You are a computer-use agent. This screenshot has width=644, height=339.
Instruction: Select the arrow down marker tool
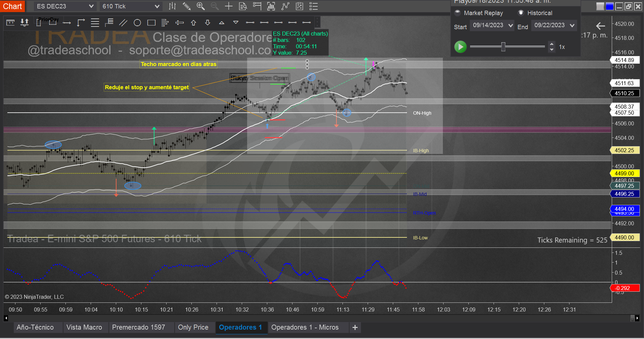coord(208,22)
